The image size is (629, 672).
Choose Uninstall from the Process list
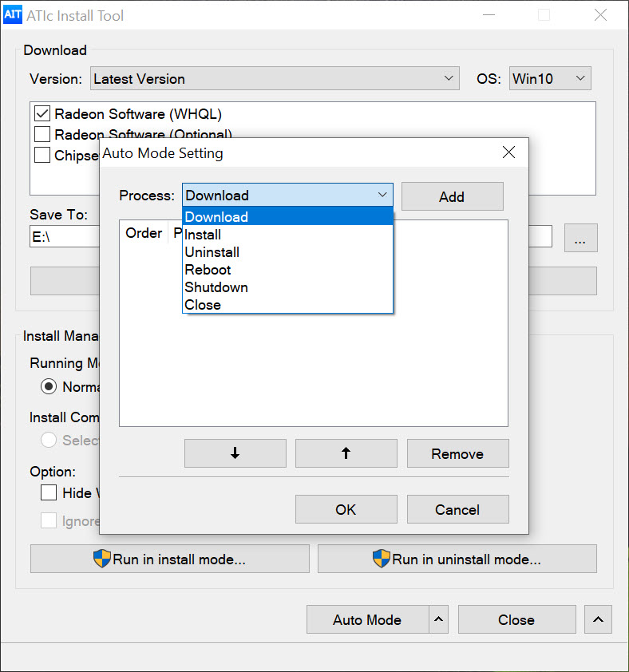coord(287,252)
